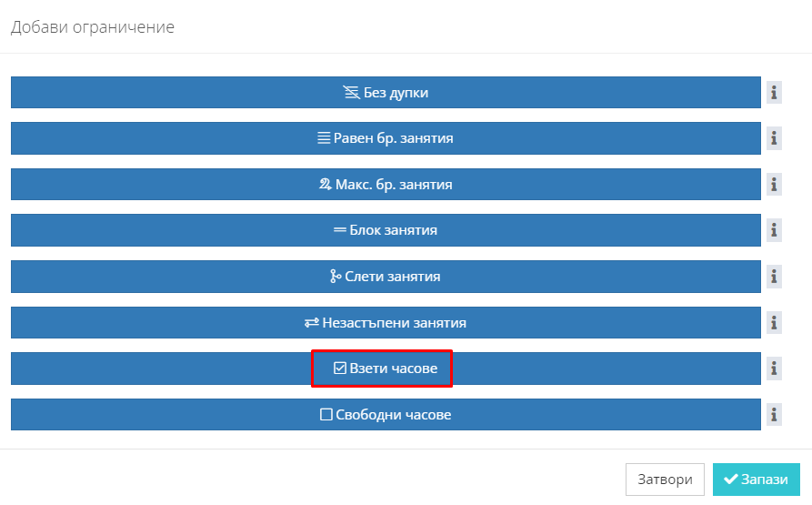Choose Свободни часове unchecked option
Viewport: 812px width, 505px height.
pyautogui.click(x=386, y=414)
